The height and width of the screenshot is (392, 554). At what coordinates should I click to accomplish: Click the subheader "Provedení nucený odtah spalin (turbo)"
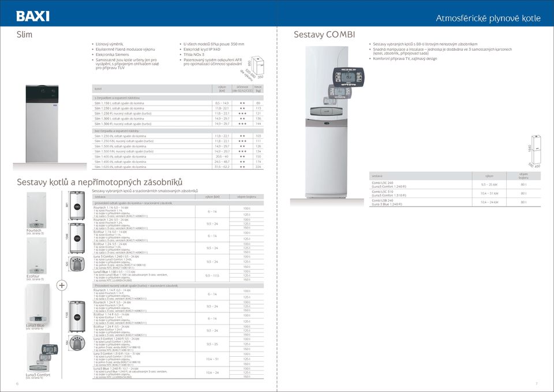click(x=178, y=286)
